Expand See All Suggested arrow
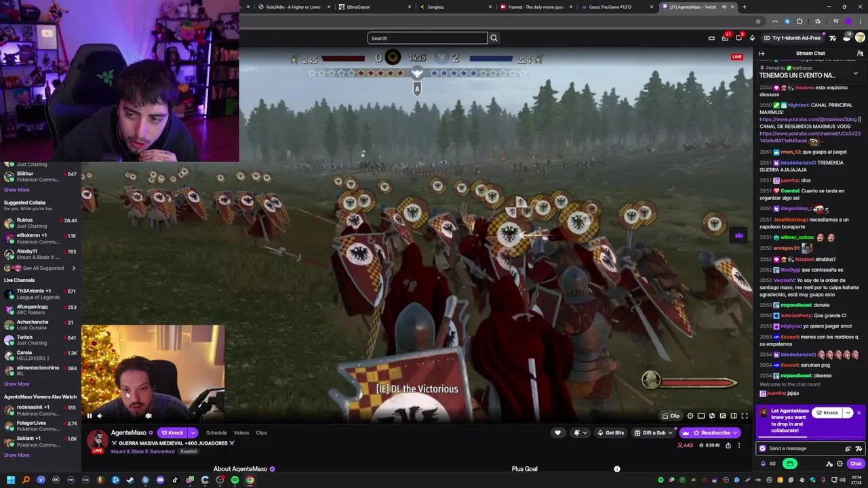This screenshot has height=488, width=868. (x=73, y=268)
